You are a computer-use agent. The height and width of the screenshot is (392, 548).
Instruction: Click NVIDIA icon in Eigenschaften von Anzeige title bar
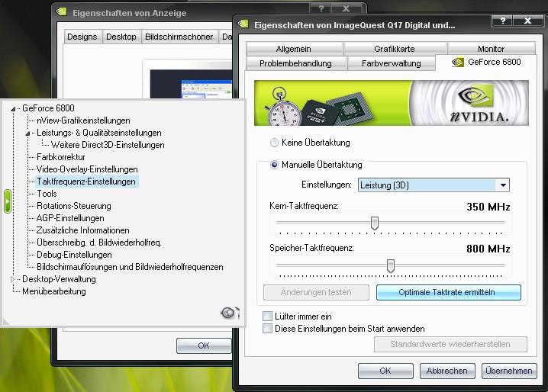point(62,12)
